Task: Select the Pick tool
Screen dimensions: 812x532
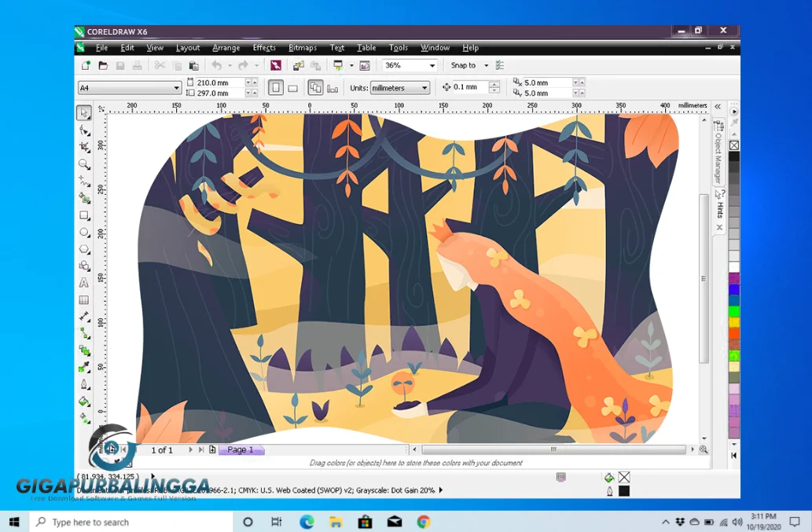Action: (x=84, y=112)
